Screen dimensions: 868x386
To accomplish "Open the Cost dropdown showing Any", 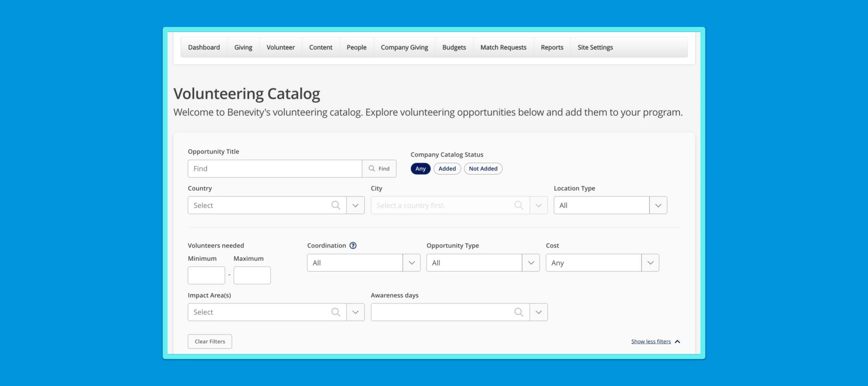I will tap(650, 263).
